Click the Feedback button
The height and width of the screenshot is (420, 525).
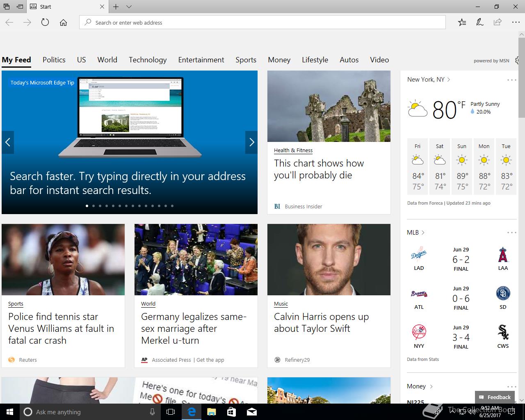[x=495, y=397]
